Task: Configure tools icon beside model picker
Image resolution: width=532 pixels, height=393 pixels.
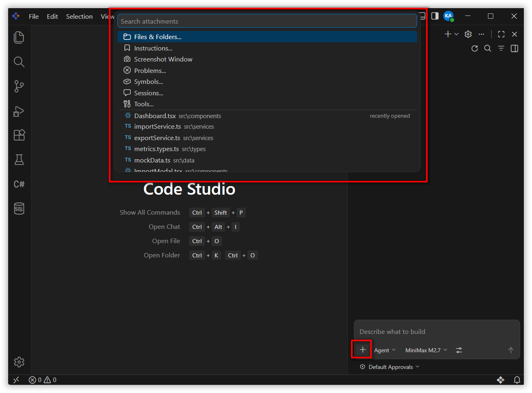Action: (459, 350)
